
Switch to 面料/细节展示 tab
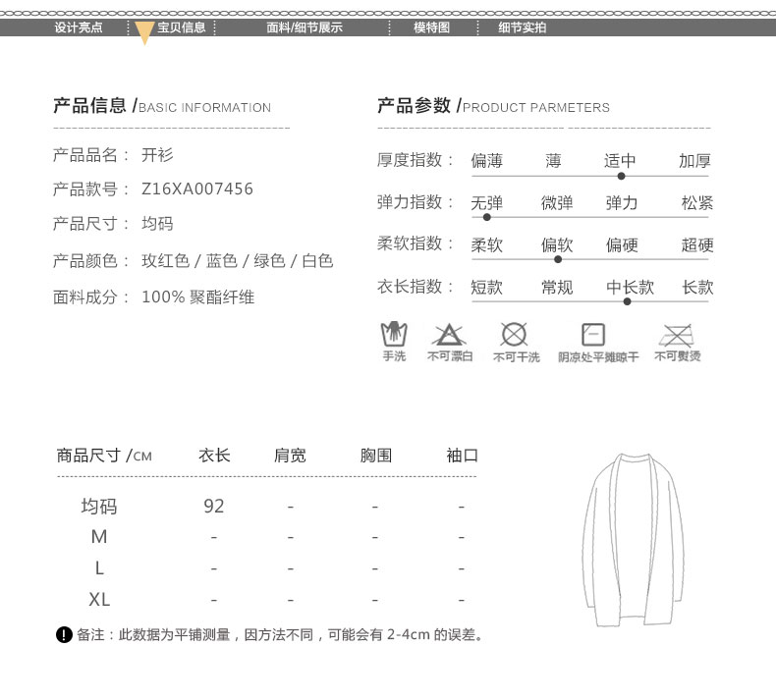[x=305, y=27]
